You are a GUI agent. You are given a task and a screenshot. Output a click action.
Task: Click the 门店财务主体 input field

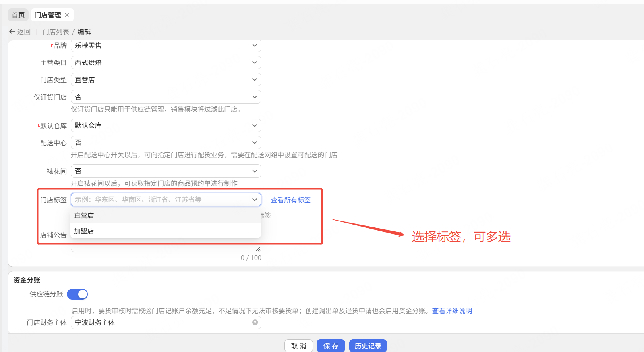coord(166,323)
